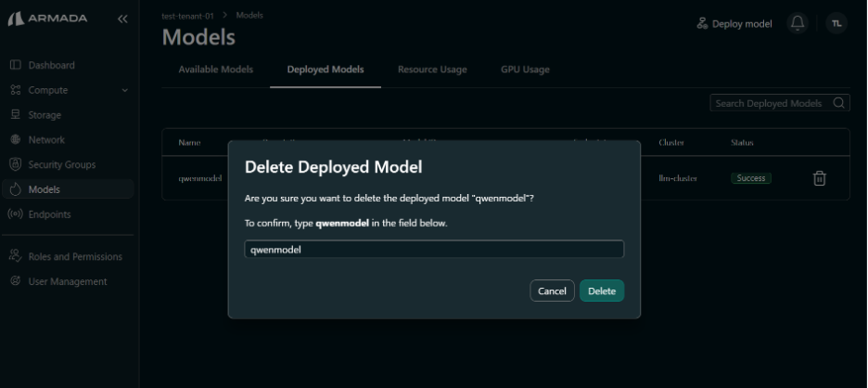
Task: Click the Security Groups shield icon
Action: click(x=16, y=164)
